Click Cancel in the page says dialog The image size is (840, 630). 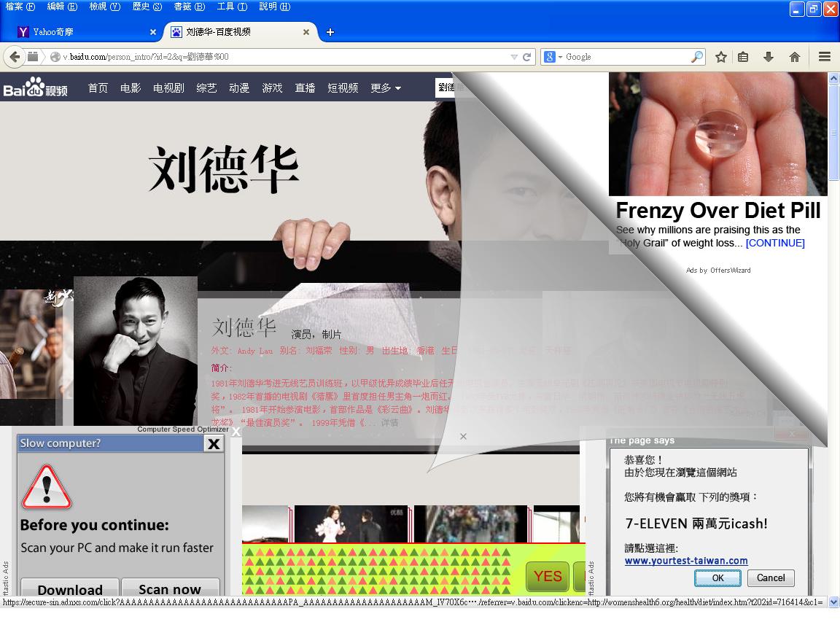click(x=771, y=578)
